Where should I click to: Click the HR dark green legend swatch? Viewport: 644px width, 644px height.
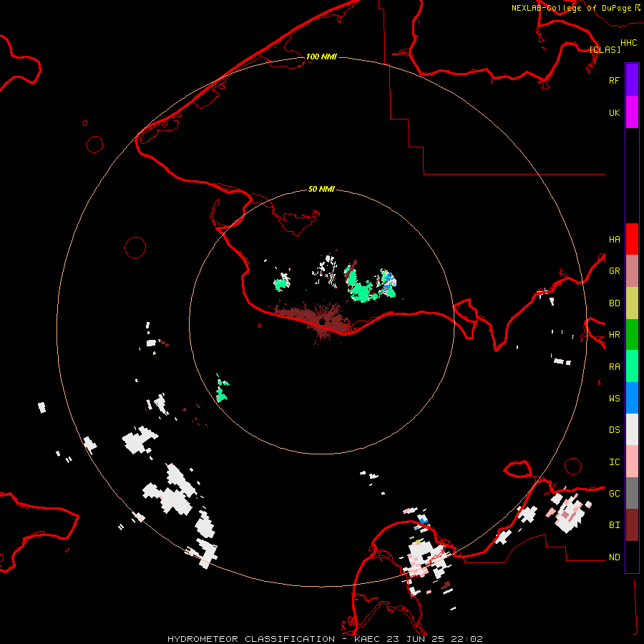pyautogui.click(x=632, y=334)
